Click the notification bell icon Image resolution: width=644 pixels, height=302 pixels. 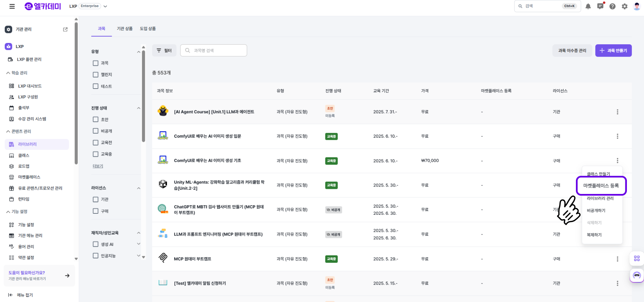point(588,6)
